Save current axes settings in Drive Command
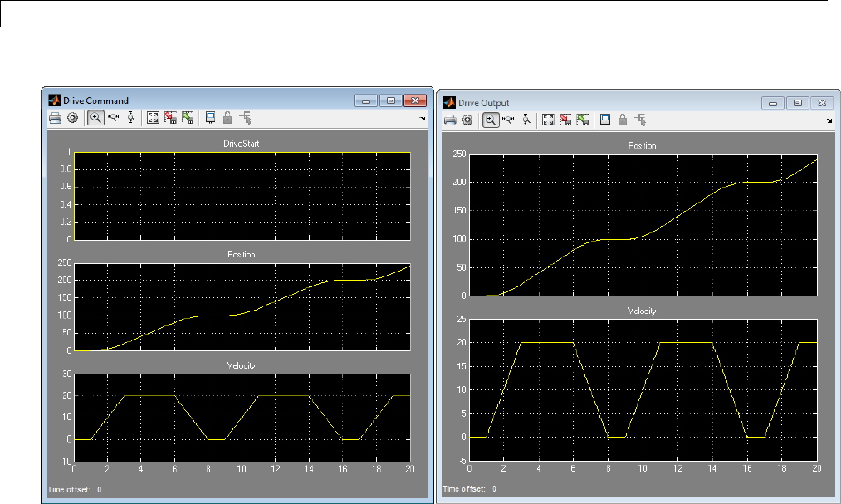This screenshot has height=504, width=841. [x=170, y=118]
